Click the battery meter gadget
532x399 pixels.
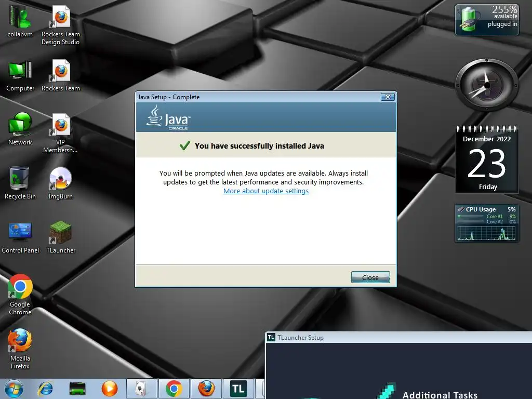click(486, 20)
